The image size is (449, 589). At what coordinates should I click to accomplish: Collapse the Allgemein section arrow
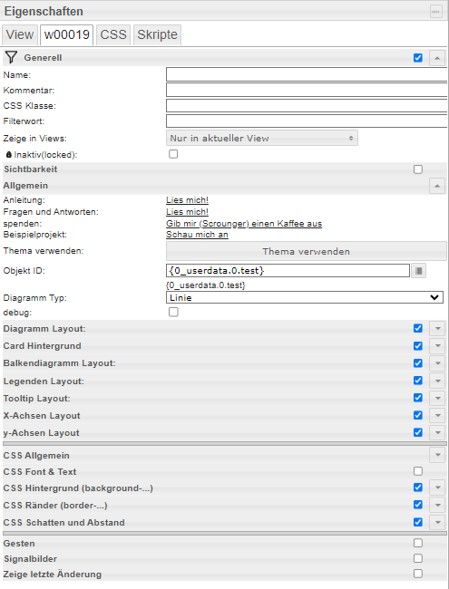tap(437, 186)
